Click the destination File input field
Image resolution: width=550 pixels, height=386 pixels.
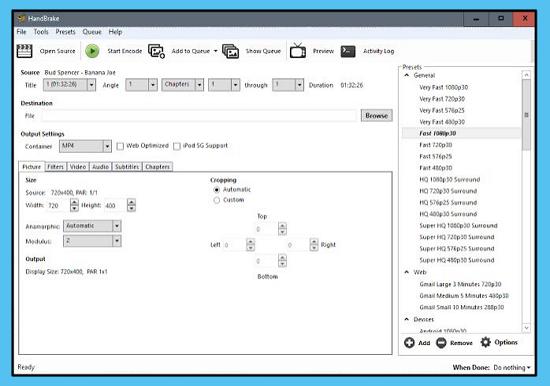click(x=199, y=116)
